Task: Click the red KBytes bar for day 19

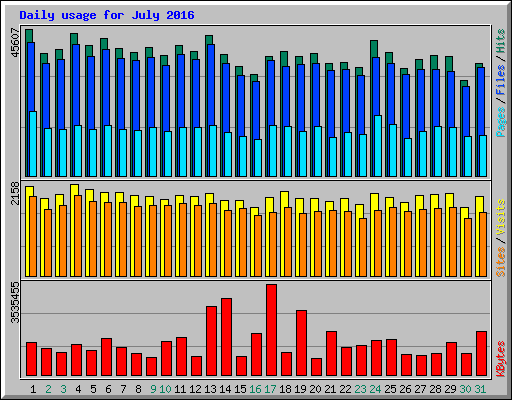Action: 301,343
